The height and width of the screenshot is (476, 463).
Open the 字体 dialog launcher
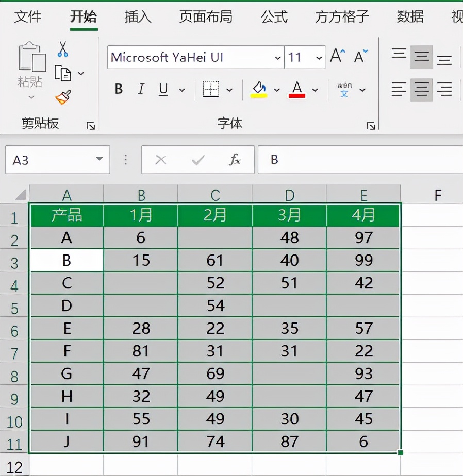[x=371, y=125]
